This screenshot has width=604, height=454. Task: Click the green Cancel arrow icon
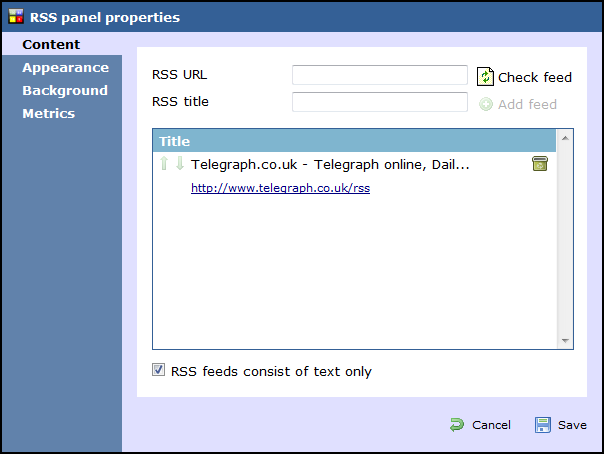pyautogui.click(x=457, y=425)
